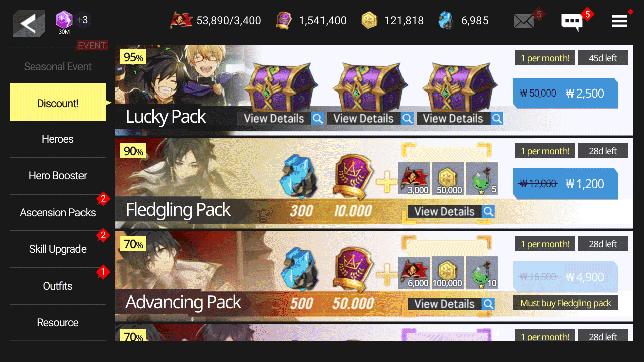Open the hamburger menu icon
644x362 pixels.
pyautogui.click(x=619, y=21)
